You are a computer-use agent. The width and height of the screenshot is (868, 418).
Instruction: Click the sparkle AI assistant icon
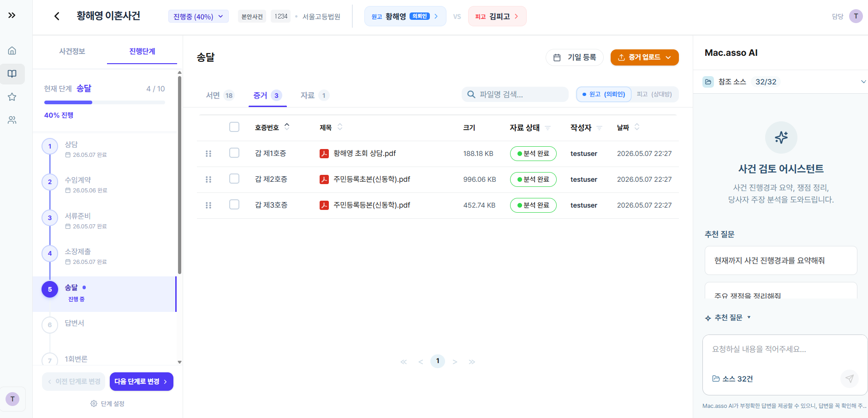pyautogui.click(x=781, y=137)
